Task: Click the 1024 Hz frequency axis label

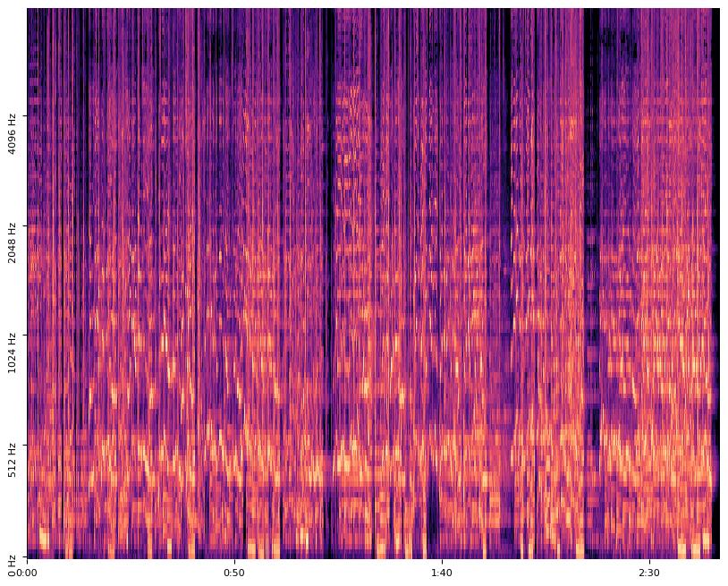Action: [x=12, y=352]
